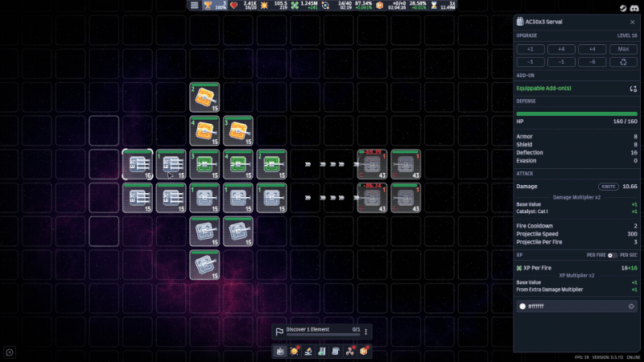Image resolution: width=644 pixels, height=362 pixels.
Task: Select the orange turret tile numbered 4
Action: (204, 131)
